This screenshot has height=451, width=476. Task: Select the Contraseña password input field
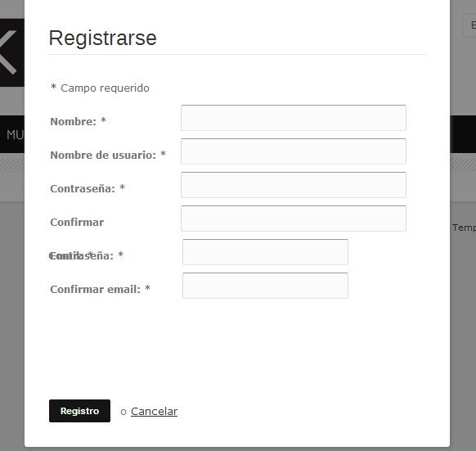click(x=294, y=185)
